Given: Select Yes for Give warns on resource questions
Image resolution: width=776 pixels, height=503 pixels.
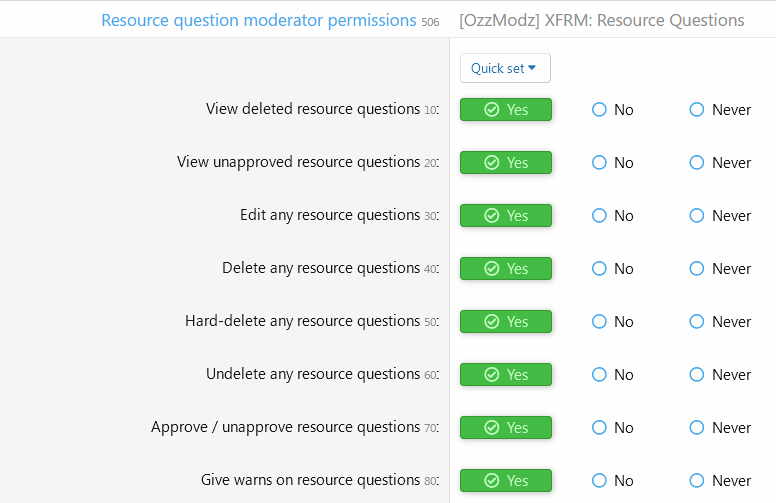Looking at the screenshot, I should tap(506, 480).
